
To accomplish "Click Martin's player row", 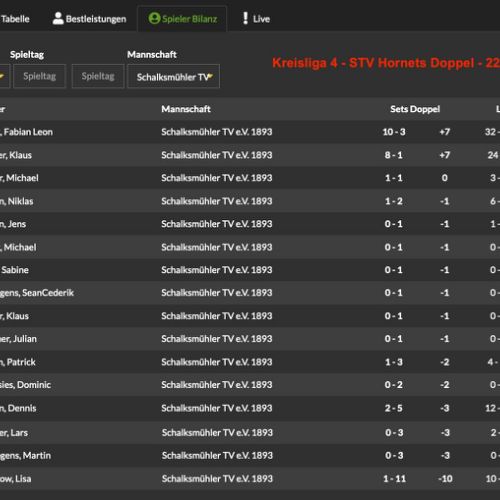I will coord(250,455).
